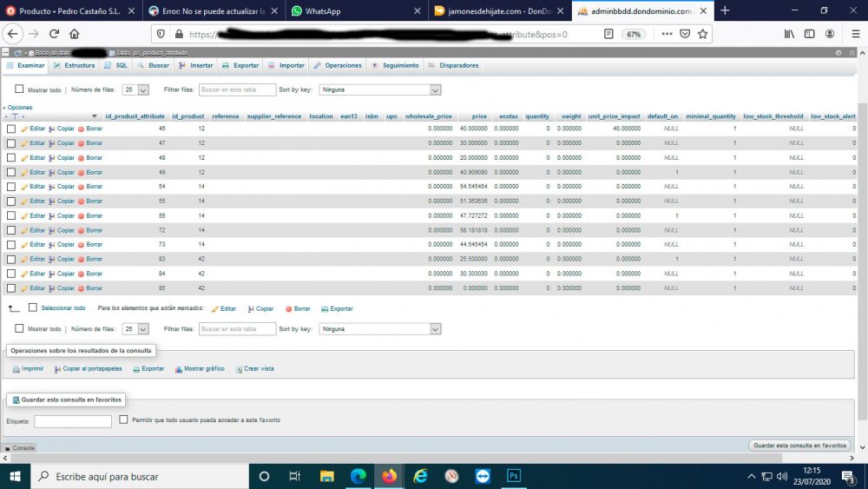
Task: Go to Firefox home page
Action: point(74,34)
